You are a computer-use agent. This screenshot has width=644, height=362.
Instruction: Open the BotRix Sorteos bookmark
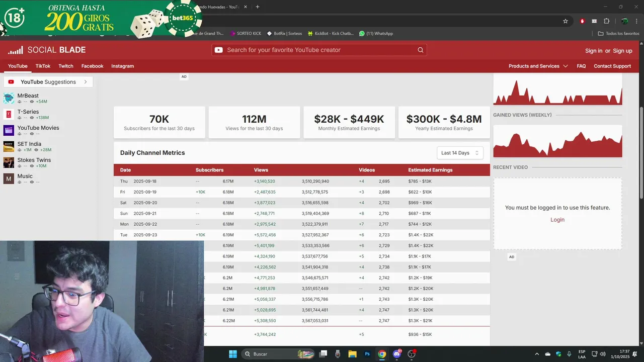point(284,33)
